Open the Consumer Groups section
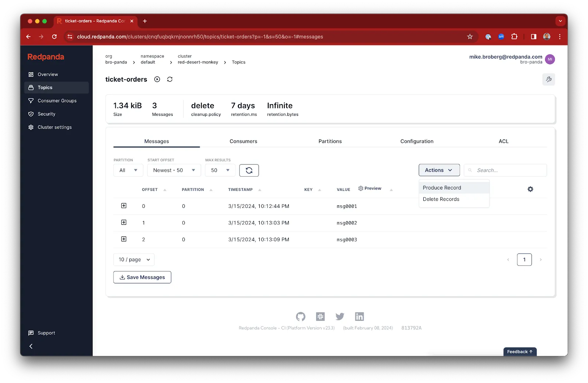This screenshot has height=383, width=588. click(x=57, y=100)
